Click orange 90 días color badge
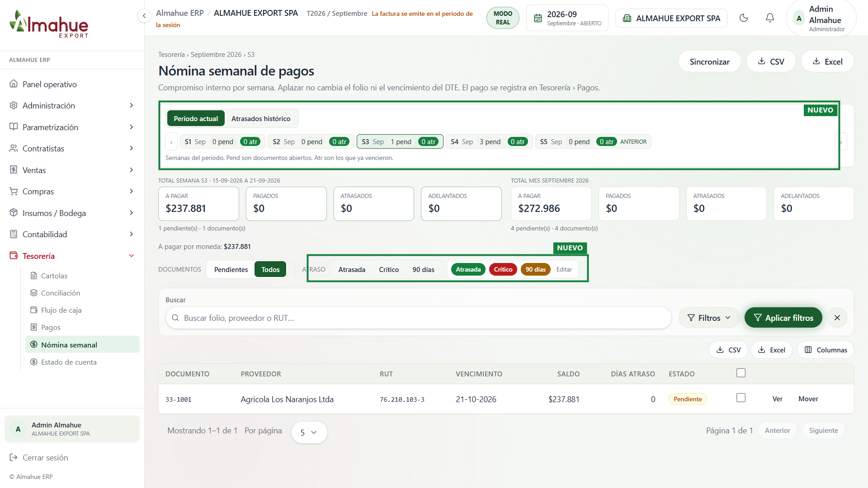Screen dimensions: 868x488 click(x=535, y=269)
